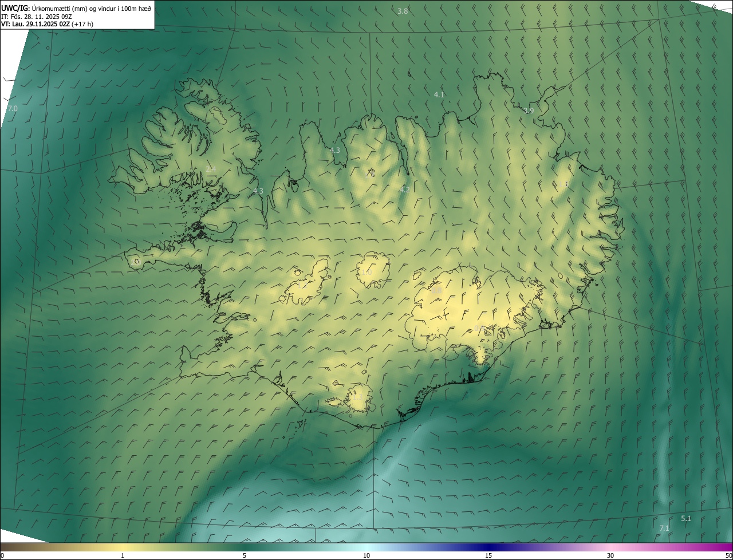Click the '2.4' value label over the Westfjords

211,169
